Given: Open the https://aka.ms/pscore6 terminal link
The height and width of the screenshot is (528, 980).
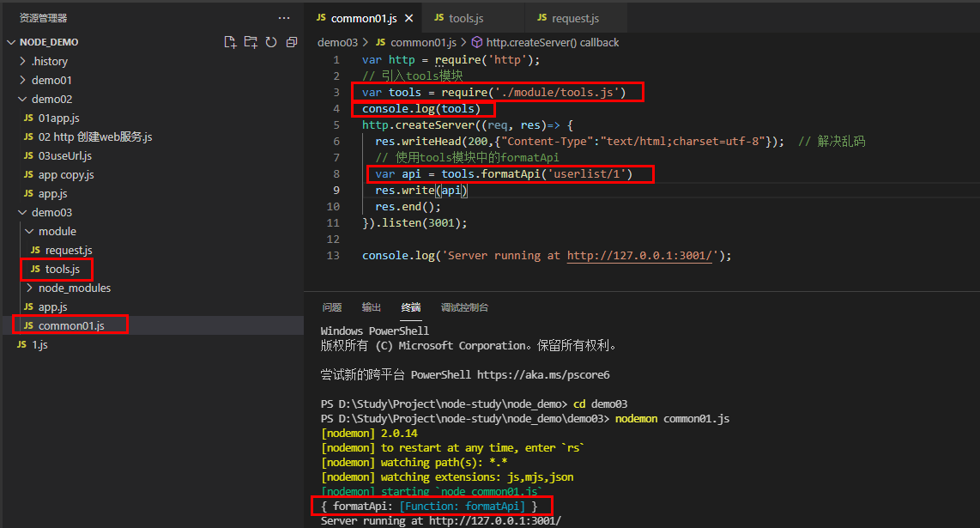Looking at the screenshot, I should point(543,374).
